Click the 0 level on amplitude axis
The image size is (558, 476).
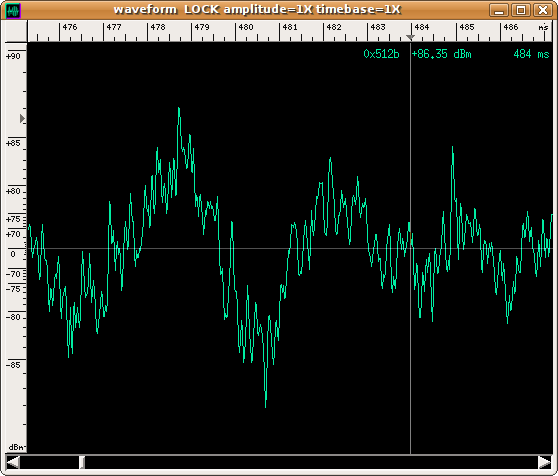(x=13, y=254)
